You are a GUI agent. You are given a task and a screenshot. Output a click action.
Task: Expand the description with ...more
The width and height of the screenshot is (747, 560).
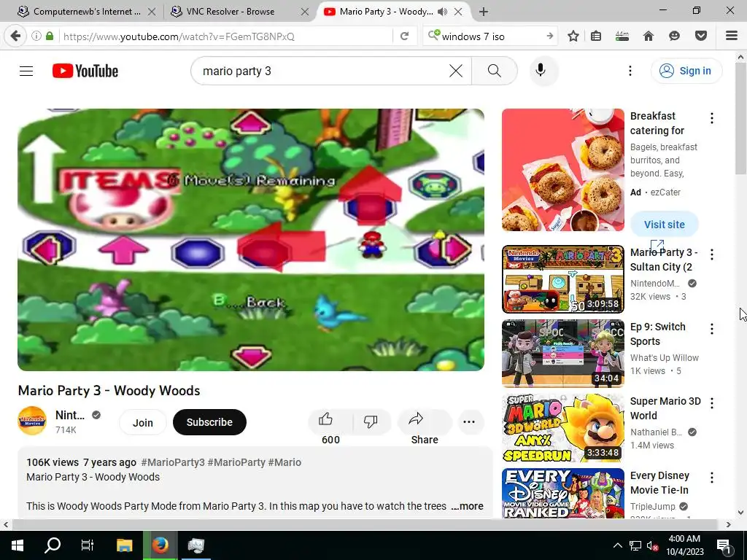pyautogui.click(x=467, y=506)
